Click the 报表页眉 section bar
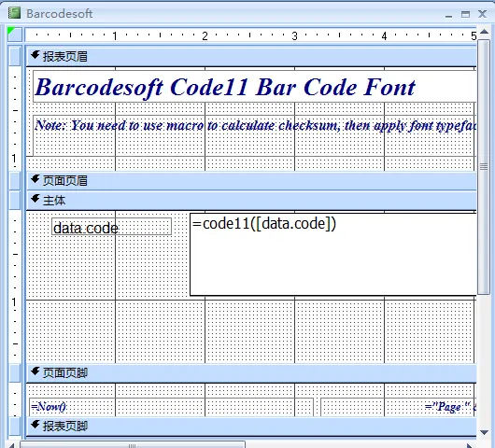Viewport: 495px width, 448px height. click(251, 57)
